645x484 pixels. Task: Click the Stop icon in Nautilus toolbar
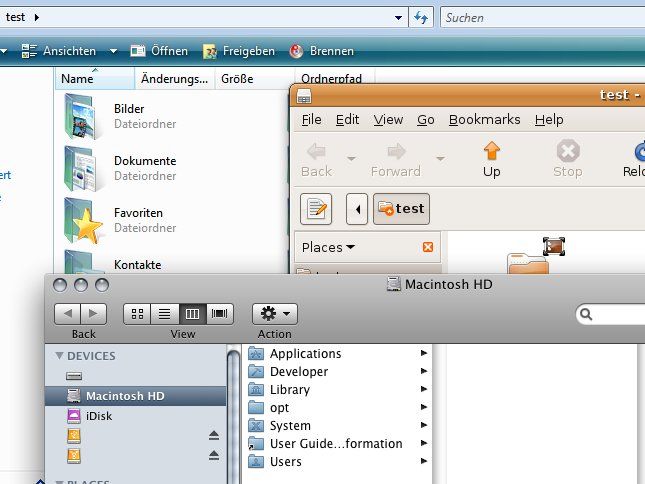[567, 158]
